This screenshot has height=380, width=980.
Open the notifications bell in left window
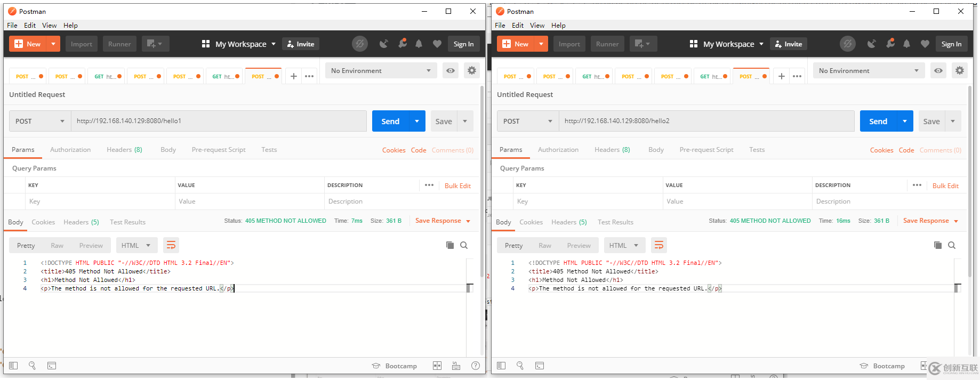[x=419, y=44]
